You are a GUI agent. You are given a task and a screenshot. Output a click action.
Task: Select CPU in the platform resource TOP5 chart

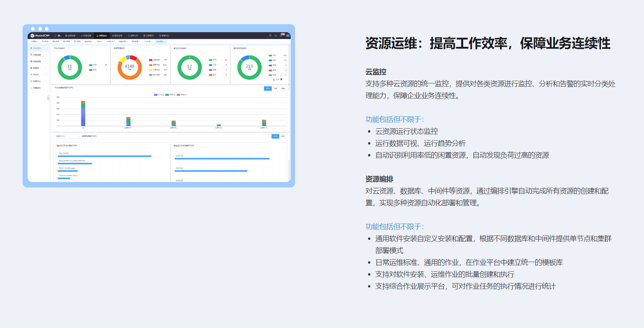click(268, 89)
